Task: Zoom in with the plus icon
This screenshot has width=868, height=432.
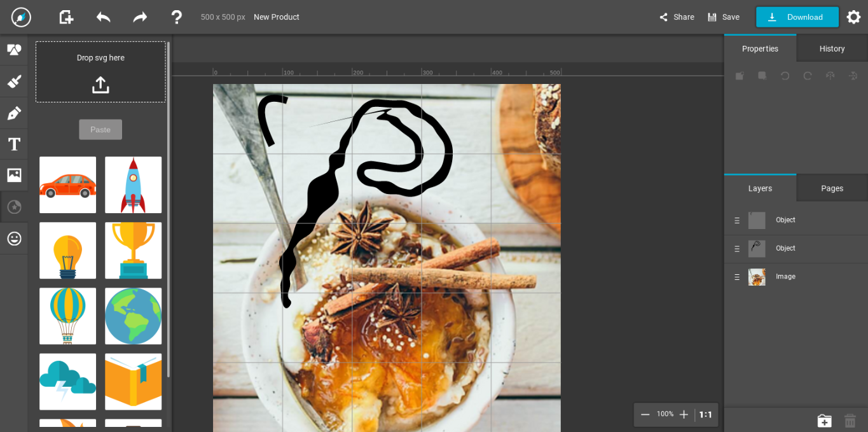Action: 684,414
